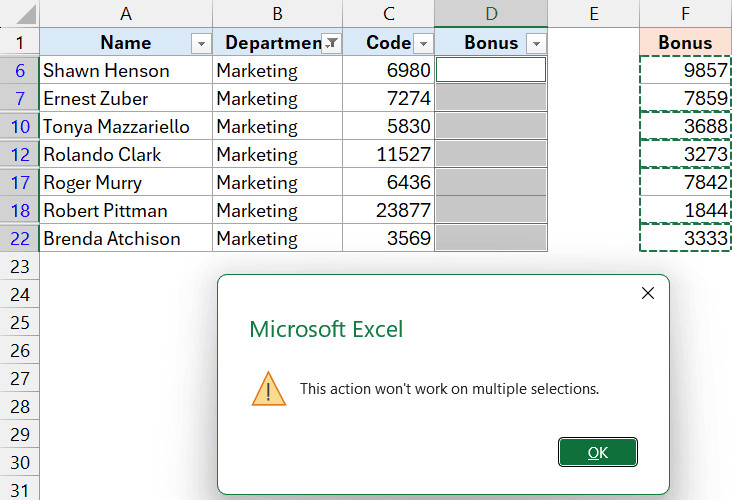Click the select-all corner of the sheet
The image size is (732, 500).
coord(19,13)
